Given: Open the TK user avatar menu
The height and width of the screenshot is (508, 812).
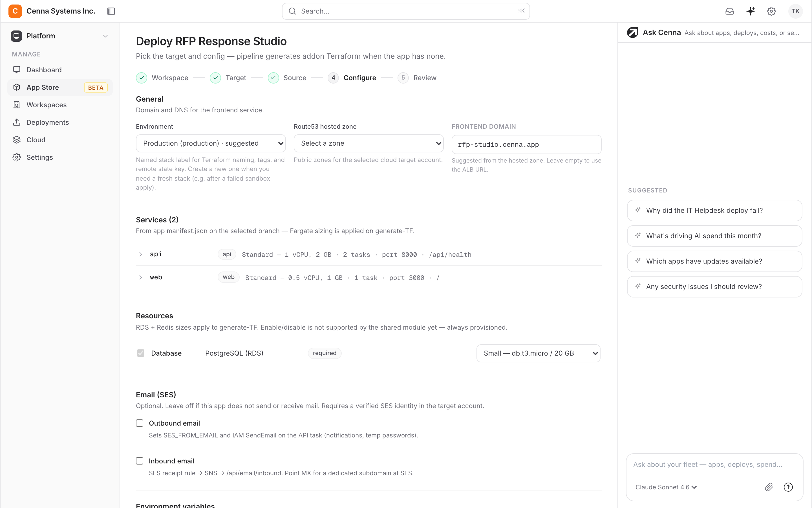Looking at the screenshot, I should [795, 11].
